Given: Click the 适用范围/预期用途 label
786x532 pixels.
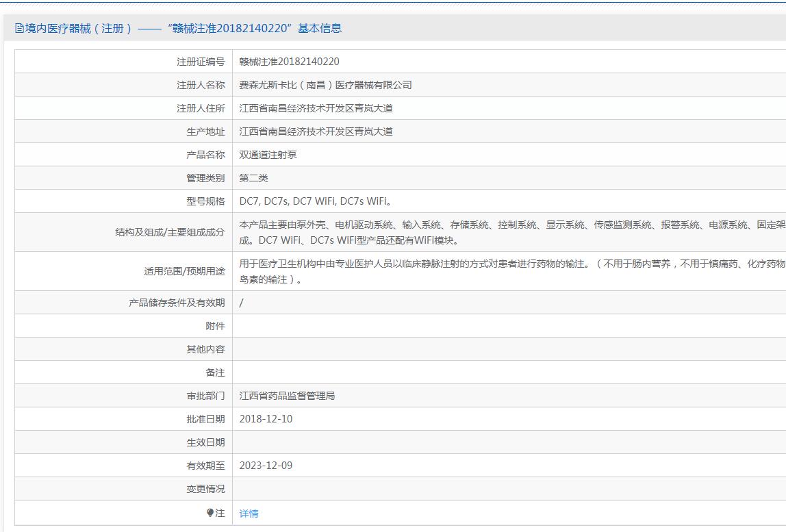Looking at the screenshot, I should pos(184,271).
